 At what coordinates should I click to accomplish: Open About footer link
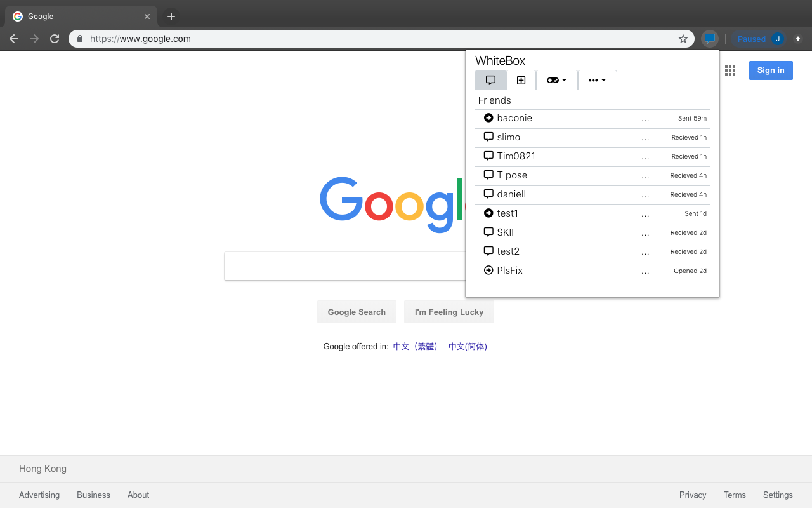138,495
